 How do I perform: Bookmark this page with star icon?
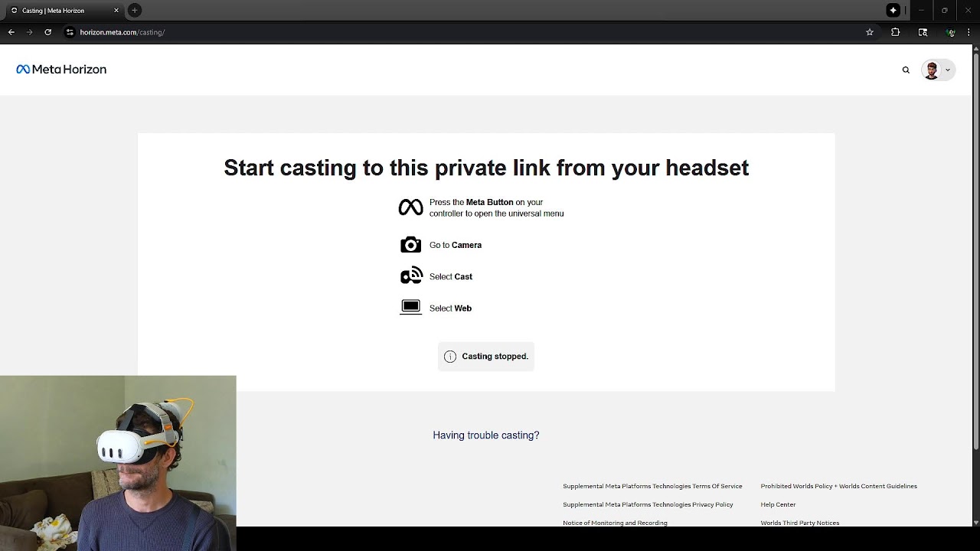tap(870, 32)
